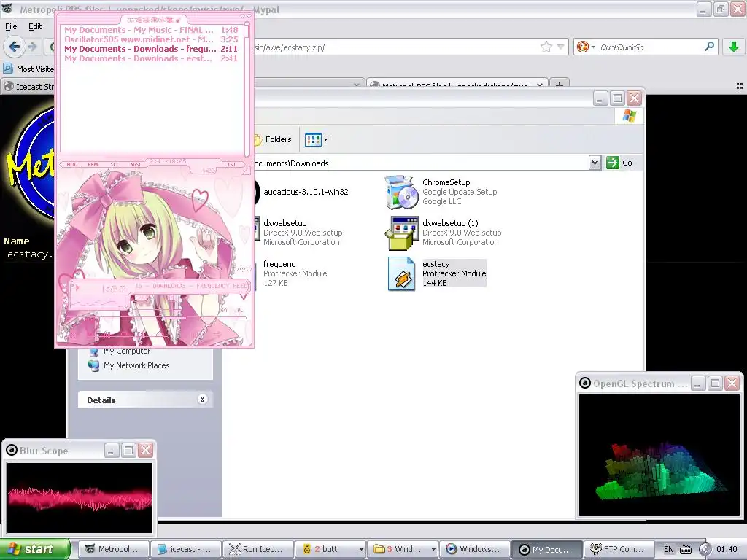The width and height of the screenshot is (747, 560).
Task: Click the player seek position bar
Action: click(x=156, y=317)
